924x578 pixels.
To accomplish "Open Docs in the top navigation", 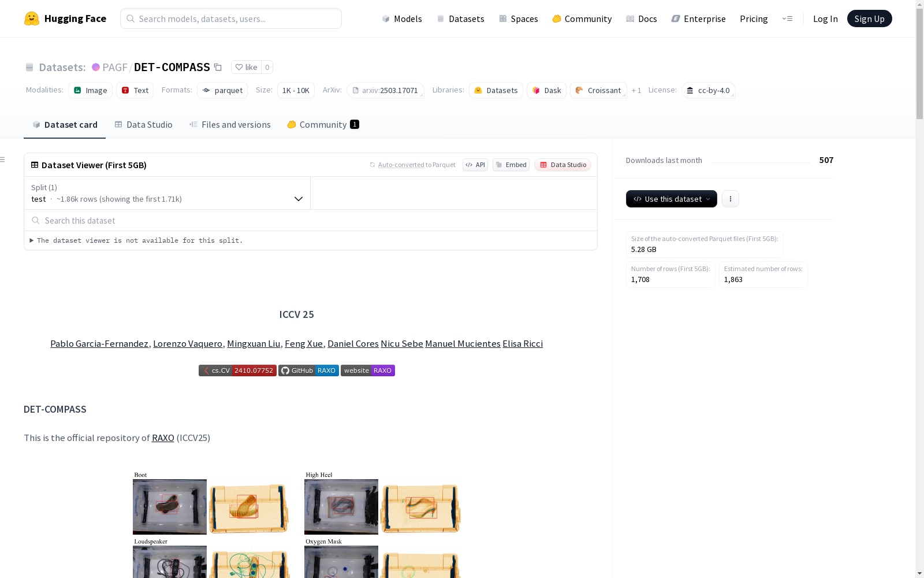I will tap(642, 18).
